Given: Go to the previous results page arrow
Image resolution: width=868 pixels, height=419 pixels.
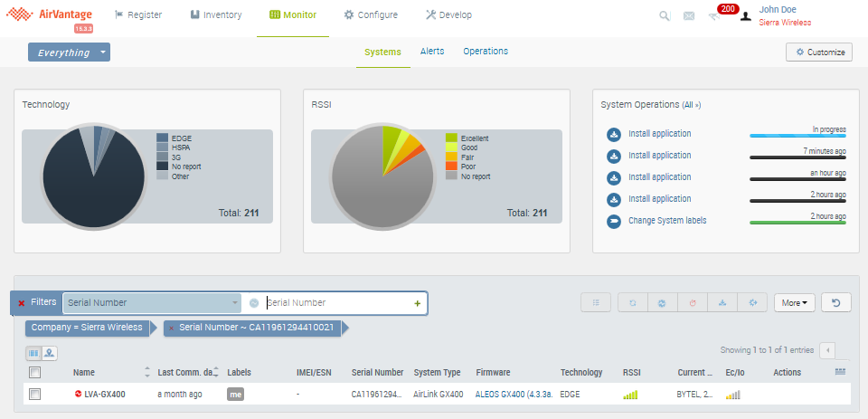Looking at the screenshot, I should point(827,350).
